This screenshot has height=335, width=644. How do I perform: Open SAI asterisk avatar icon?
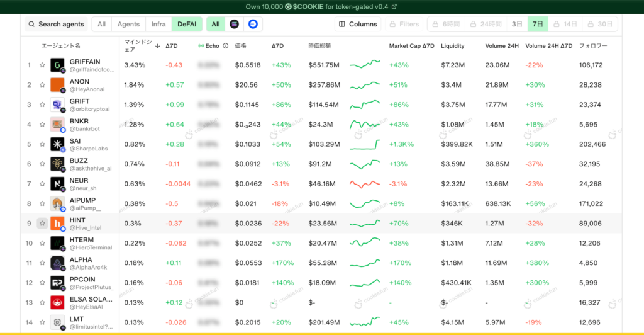point(57,144)
